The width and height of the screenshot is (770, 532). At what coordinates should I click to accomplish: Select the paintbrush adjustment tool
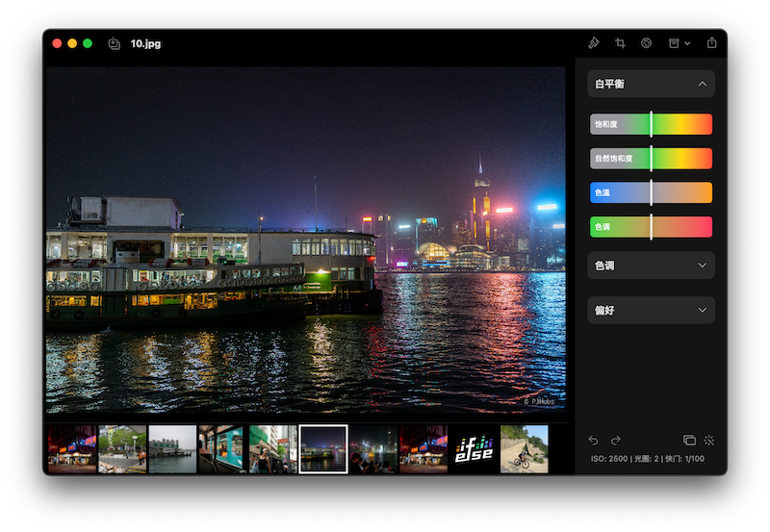[594, 43]
